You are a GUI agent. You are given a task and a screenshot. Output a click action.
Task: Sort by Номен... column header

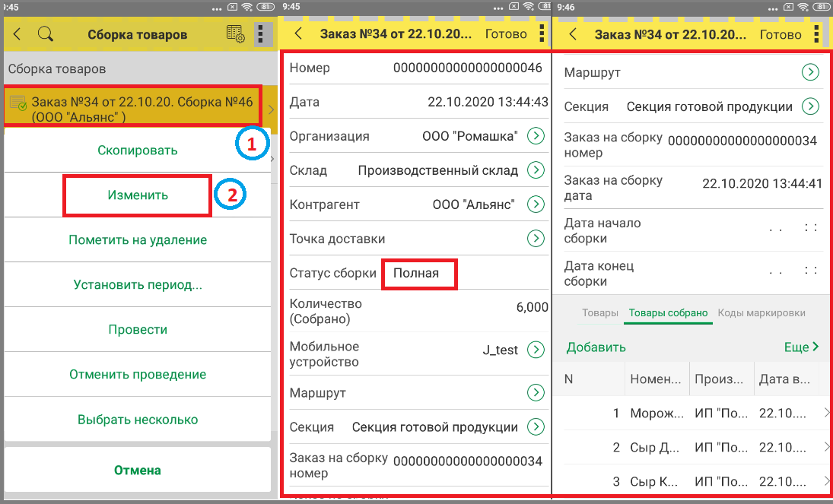pyautogui.click(x=657, y=379)
